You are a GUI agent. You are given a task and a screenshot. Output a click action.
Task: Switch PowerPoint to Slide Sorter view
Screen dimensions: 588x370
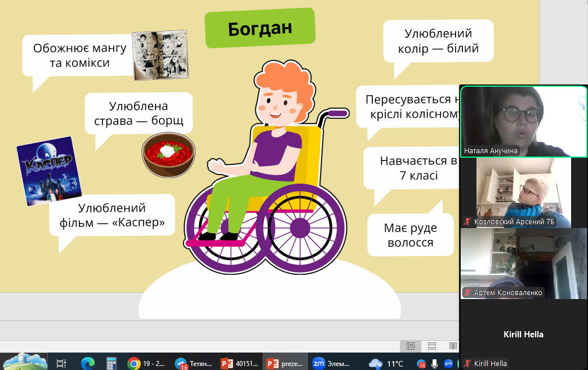coord(432,346)
